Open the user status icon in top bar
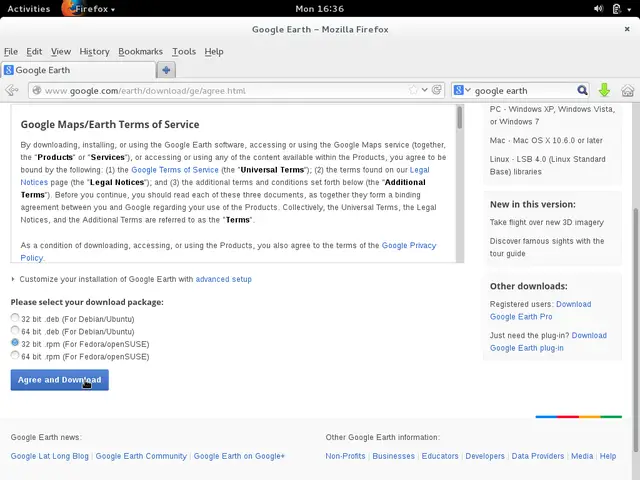 point(617,9)
